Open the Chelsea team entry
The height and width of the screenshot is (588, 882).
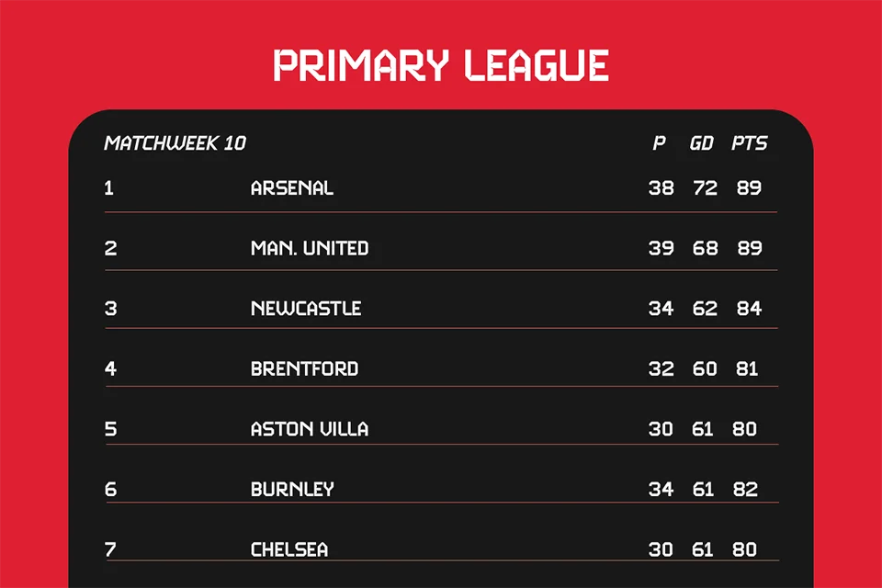289,550
